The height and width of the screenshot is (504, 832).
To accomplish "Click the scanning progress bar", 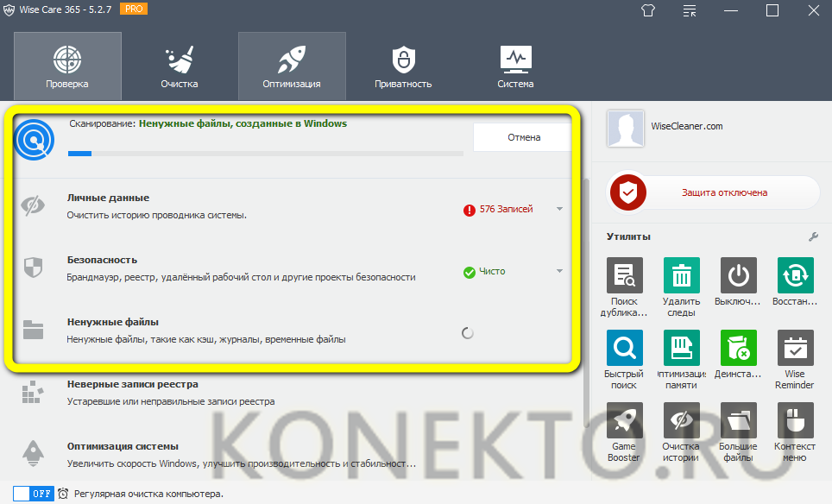I will coord(265,154).
